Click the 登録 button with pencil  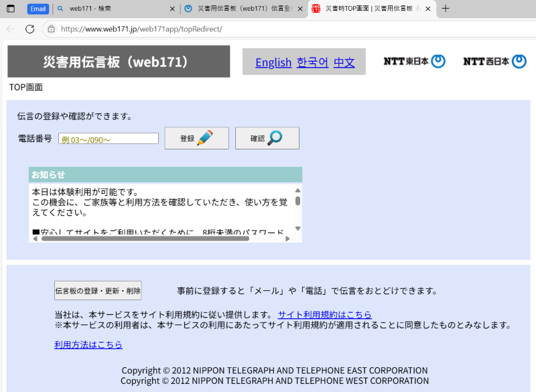[196, 138]
